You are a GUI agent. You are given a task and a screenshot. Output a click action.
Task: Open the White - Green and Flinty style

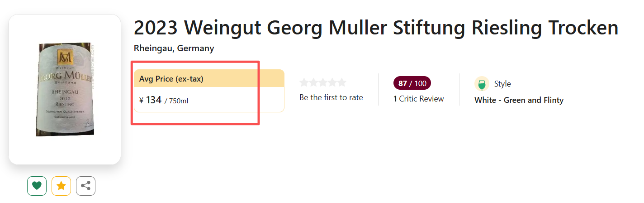519,100
